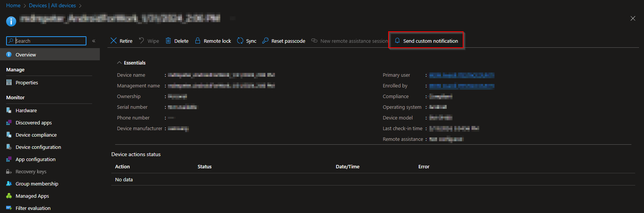Sort by Error column header
The width and height of the screenshot is (644, 213).
[424, 167]
